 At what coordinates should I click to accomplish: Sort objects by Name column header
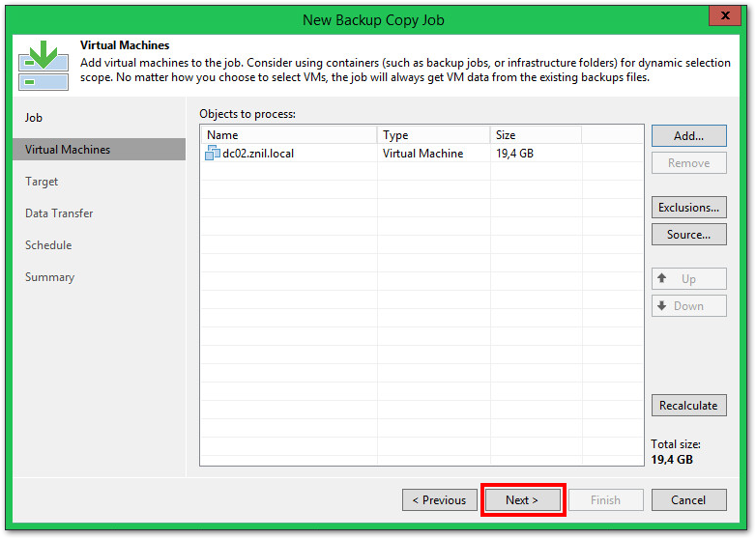[x=288, y=135]
